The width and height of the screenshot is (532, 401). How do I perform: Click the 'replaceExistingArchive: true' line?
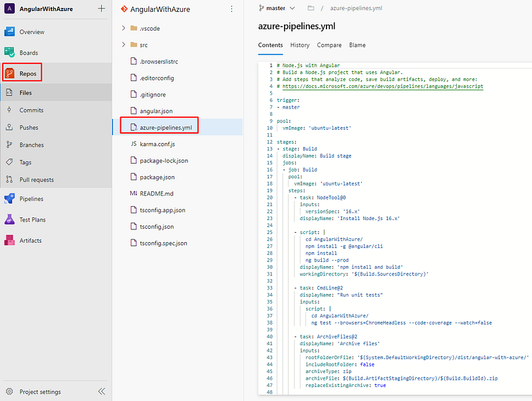pyautogui.click(x=346, y=386)
